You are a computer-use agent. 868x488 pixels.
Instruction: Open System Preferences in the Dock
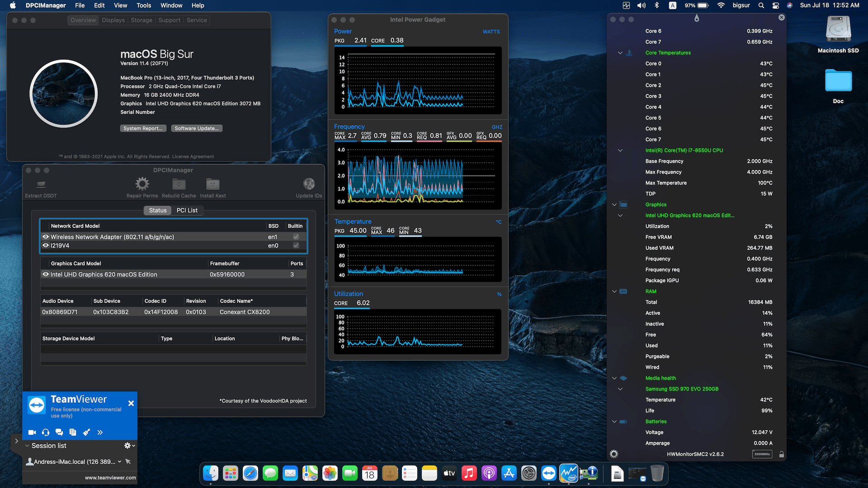529,474
